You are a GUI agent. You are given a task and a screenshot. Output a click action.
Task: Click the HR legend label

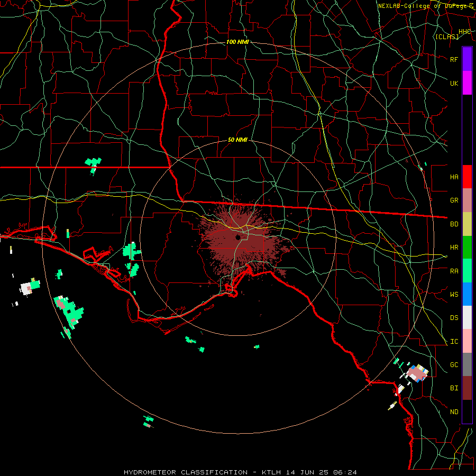(x=454, y=248)
